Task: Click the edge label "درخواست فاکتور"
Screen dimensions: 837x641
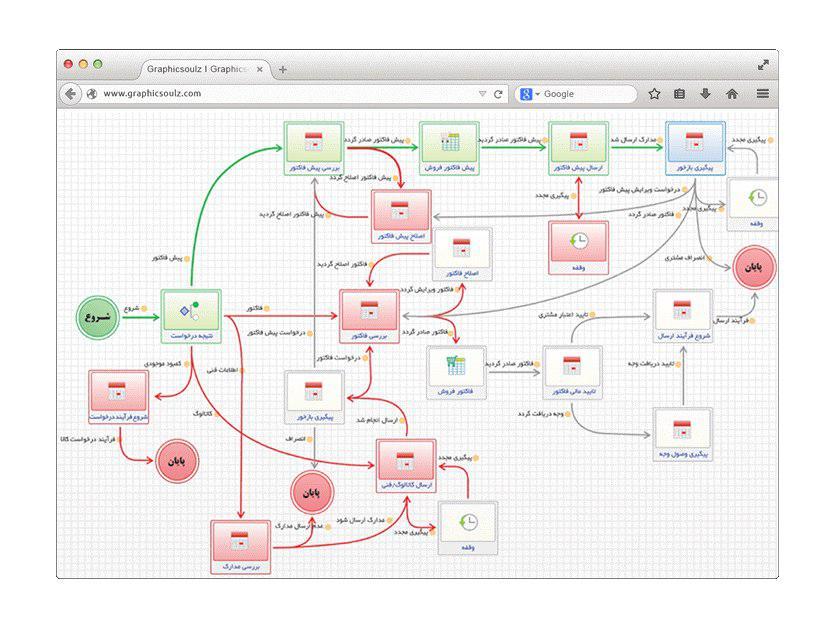Action: [338, 358]
